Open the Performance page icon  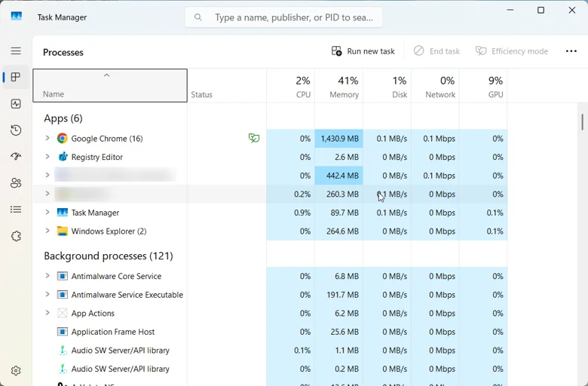tap(16, 103)
